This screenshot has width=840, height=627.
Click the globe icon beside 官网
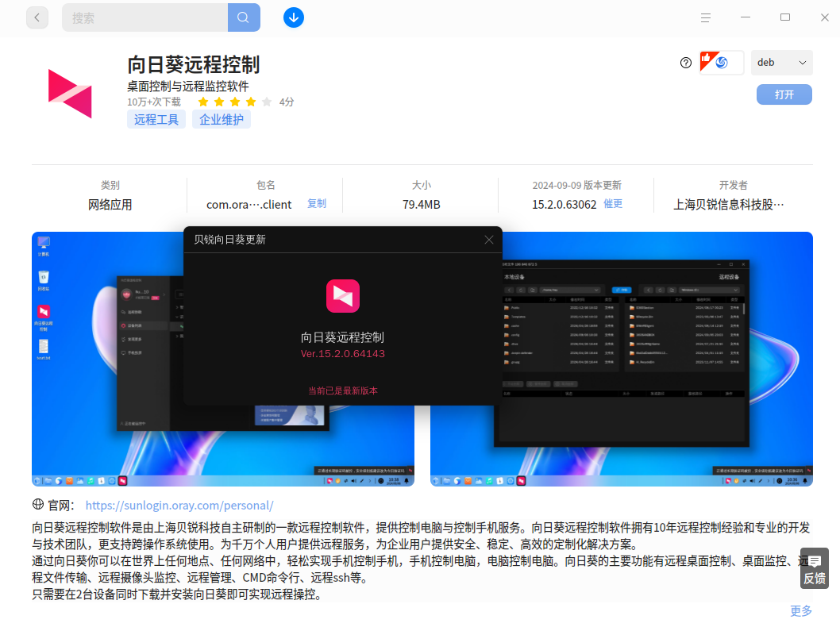pos(38,505)
